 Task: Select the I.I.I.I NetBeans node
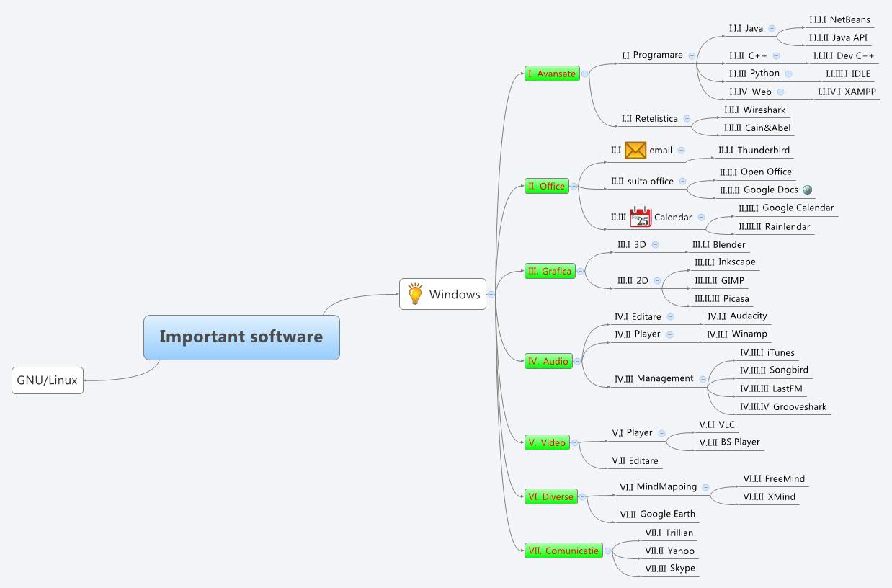839,20
